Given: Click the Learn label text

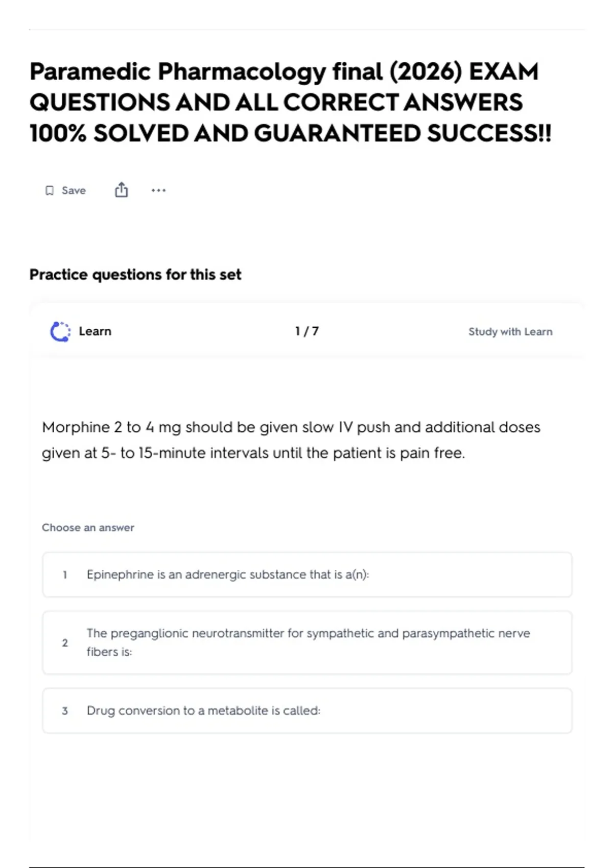Looking at the screenshot, I should [95, 331].
